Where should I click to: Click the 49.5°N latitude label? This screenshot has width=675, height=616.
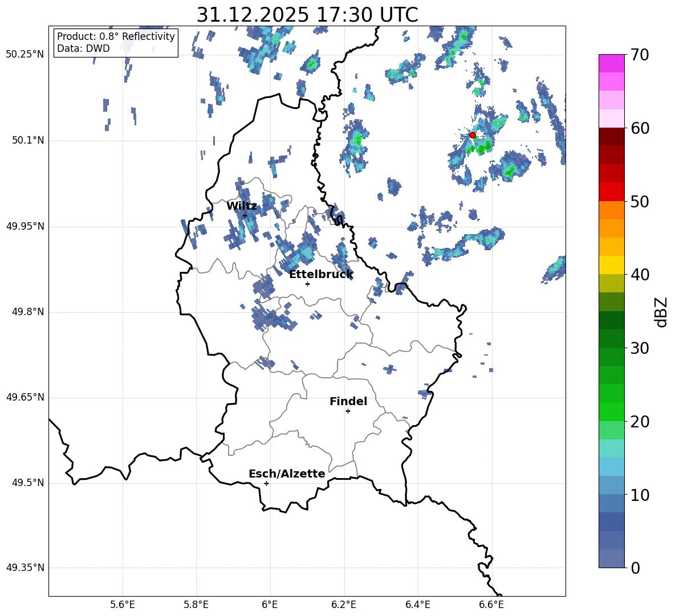[28, 483]
